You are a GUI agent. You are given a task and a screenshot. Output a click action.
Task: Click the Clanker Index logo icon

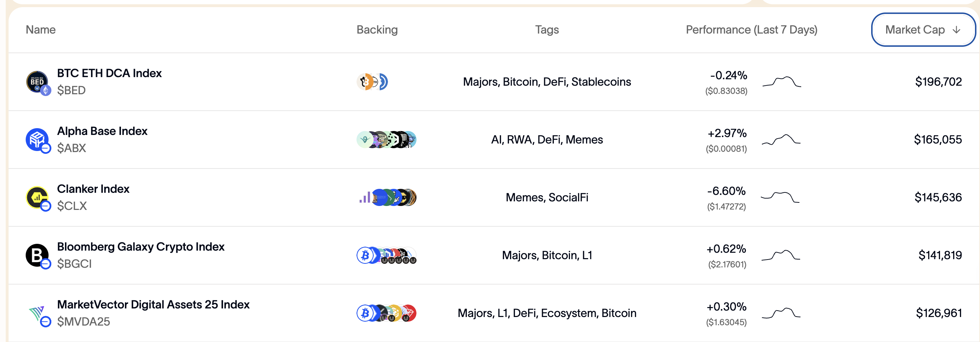(37, 197)
